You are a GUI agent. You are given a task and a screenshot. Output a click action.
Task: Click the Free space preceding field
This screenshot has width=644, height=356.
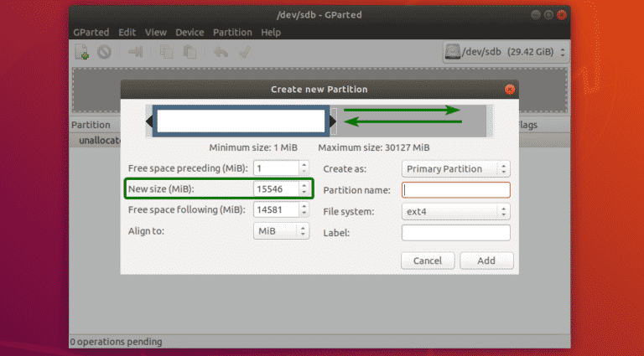tap(277, 168)
